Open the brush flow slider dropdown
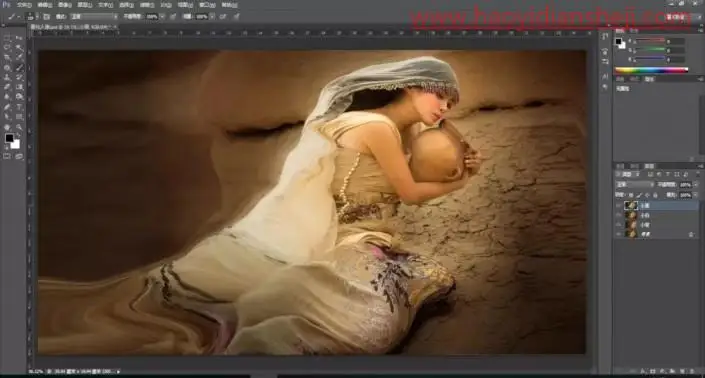The image size is (705, 378). click(212, 17)
